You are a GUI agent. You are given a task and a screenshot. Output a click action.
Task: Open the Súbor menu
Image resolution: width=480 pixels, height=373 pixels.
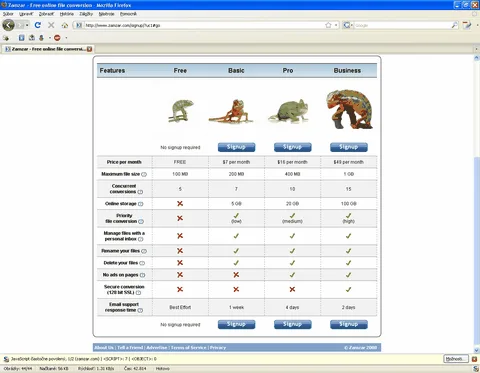(8, 14)
